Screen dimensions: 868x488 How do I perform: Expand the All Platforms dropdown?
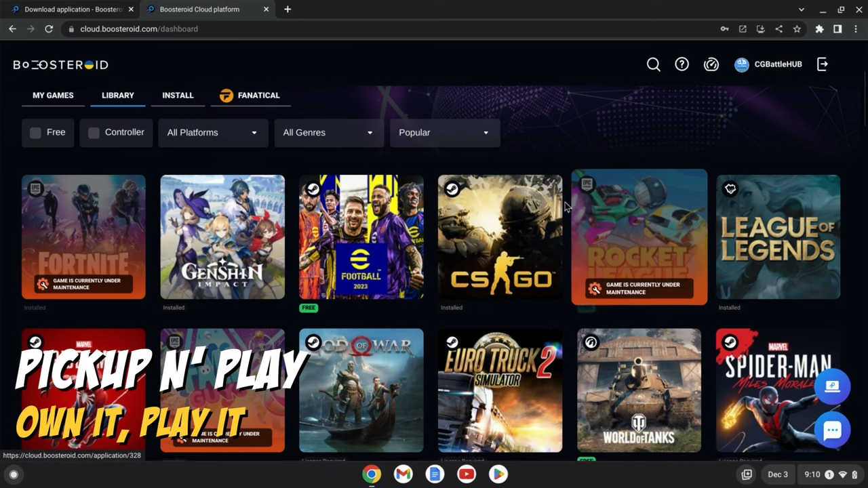click(213, 133)
